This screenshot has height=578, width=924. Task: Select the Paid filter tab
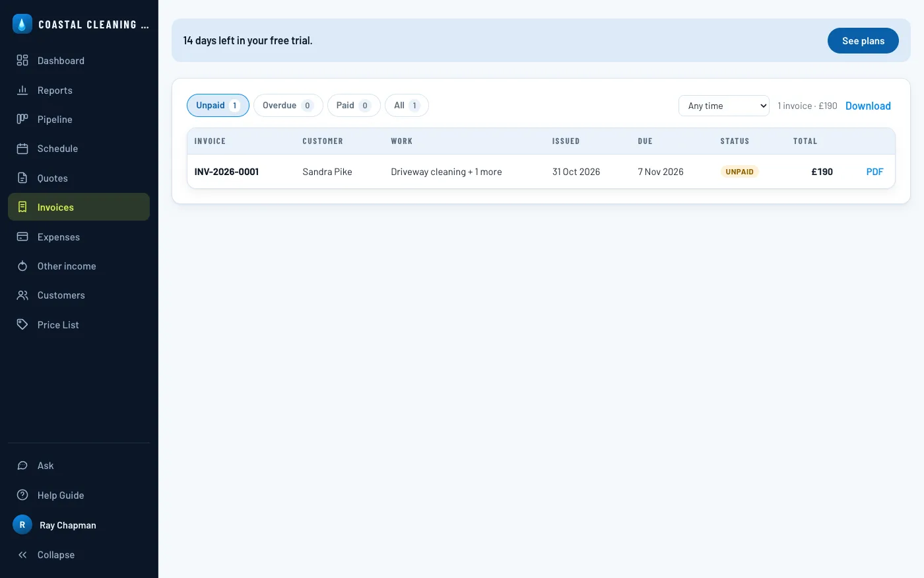point(354,106)
